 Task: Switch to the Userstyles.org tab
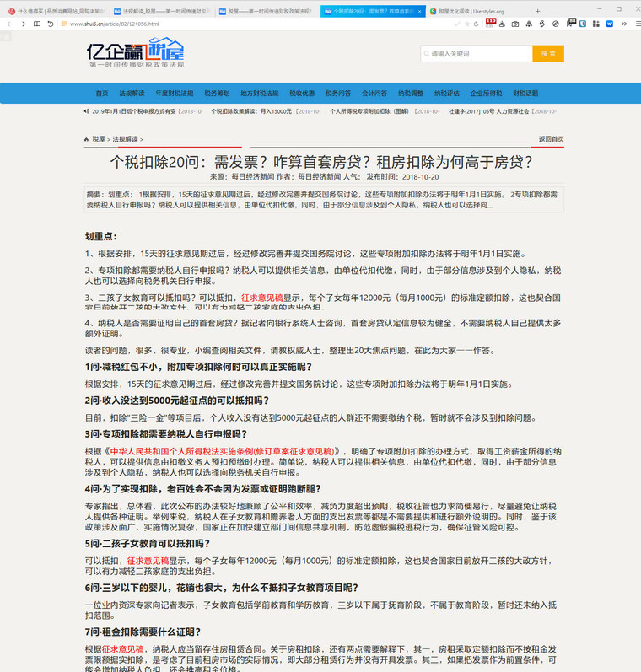pos(477,12)
